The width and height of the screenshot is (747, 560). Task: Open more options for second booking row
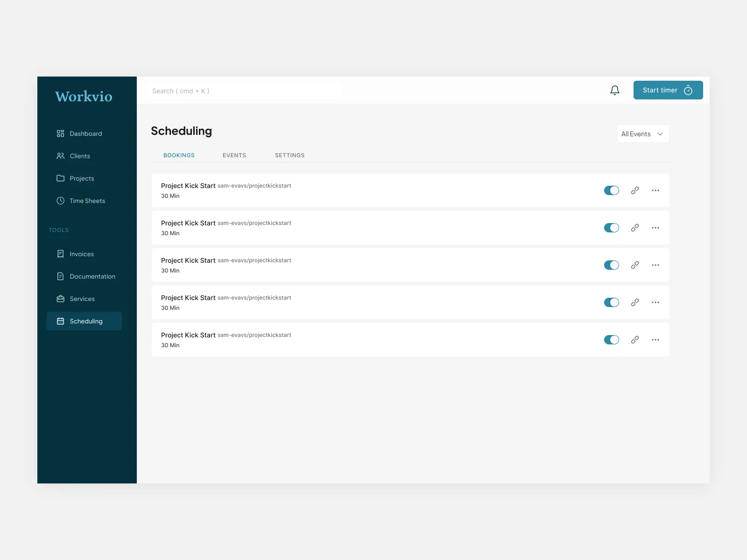655,228
